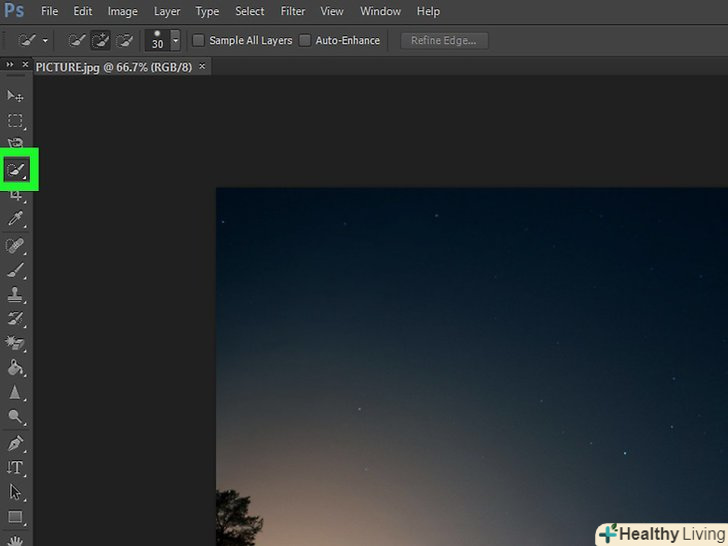
Task: Select the Rectangular Marquee tool
Action: click(x=15, y=121)
